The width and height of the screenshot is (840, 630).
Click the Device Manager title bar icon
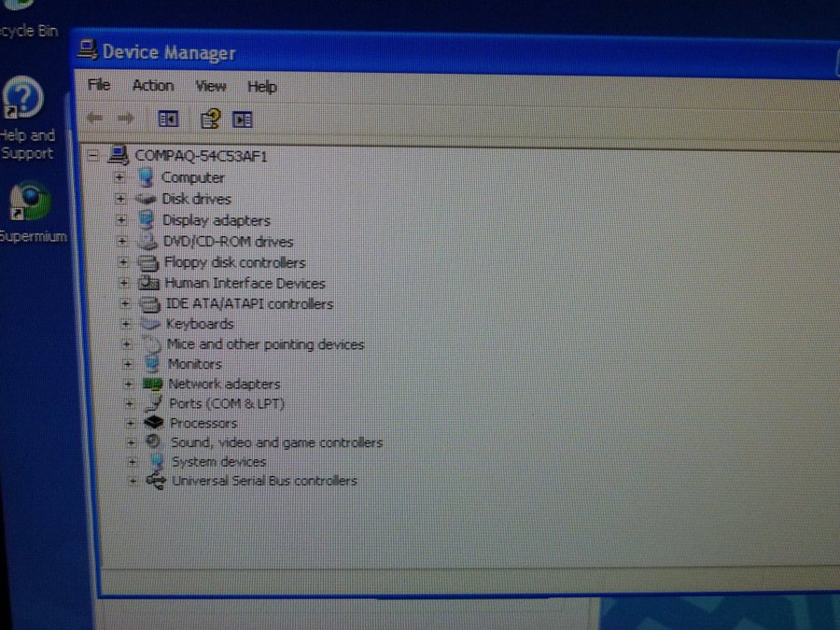click(x=88, y=49)
